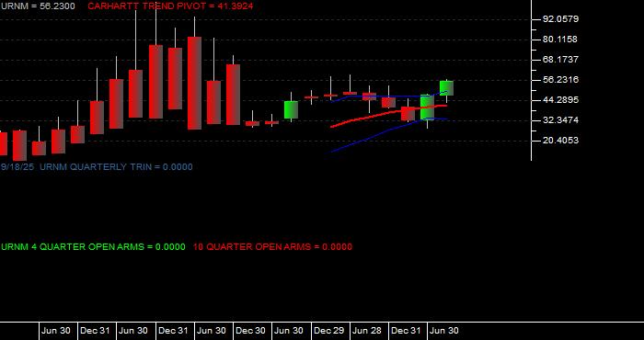Click the 9/18/25 date text
The image size is (644, 340).
[17, 167]
